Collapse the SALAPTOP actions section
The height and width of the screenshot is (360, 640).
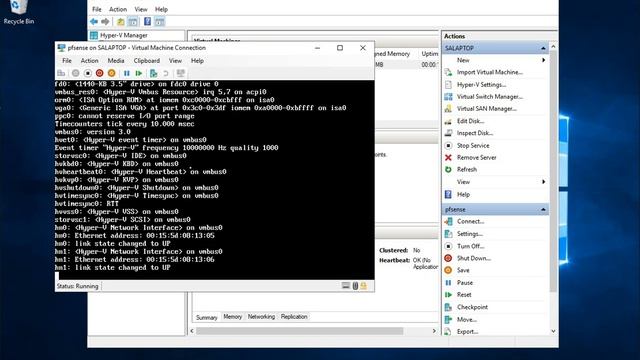click(x=543, y=48)
